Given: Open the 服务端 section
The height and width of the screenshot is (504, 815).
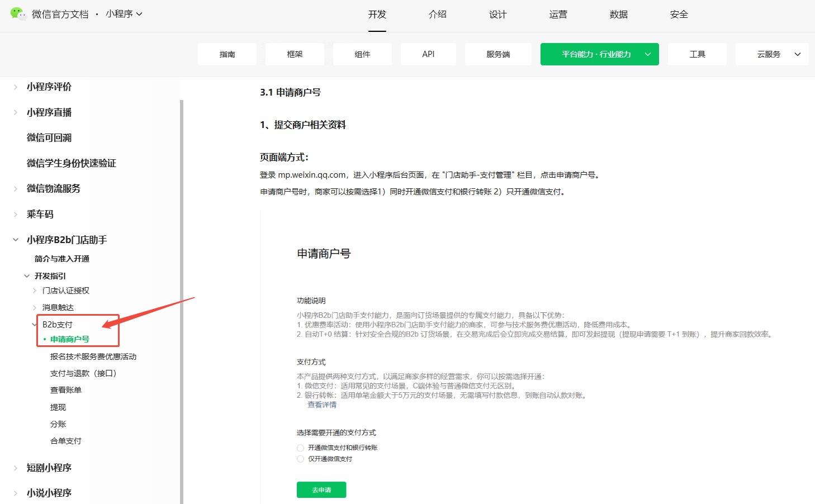Looking at the screenshot, I should (498, 54).
